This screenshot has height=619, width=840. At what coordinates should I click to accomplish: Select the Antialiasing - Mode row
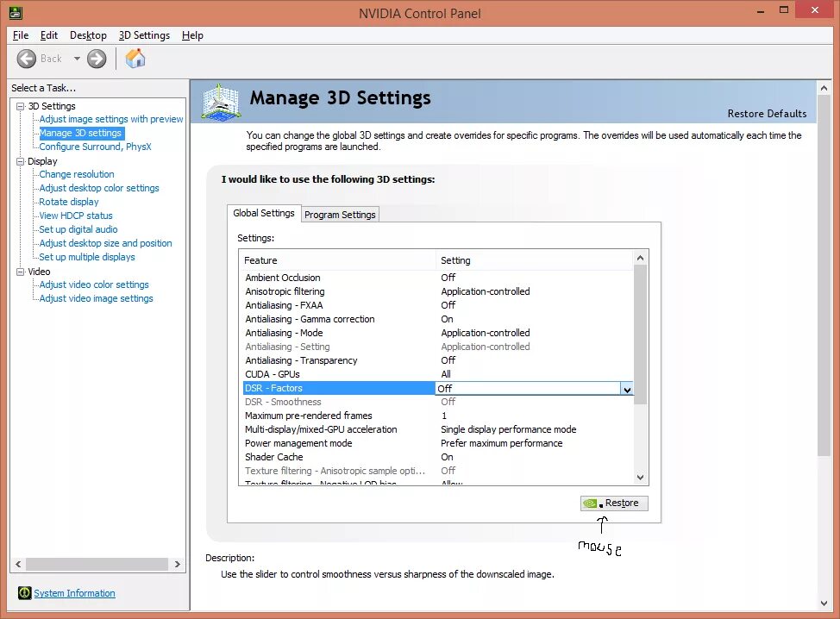(x=437, y=333)
